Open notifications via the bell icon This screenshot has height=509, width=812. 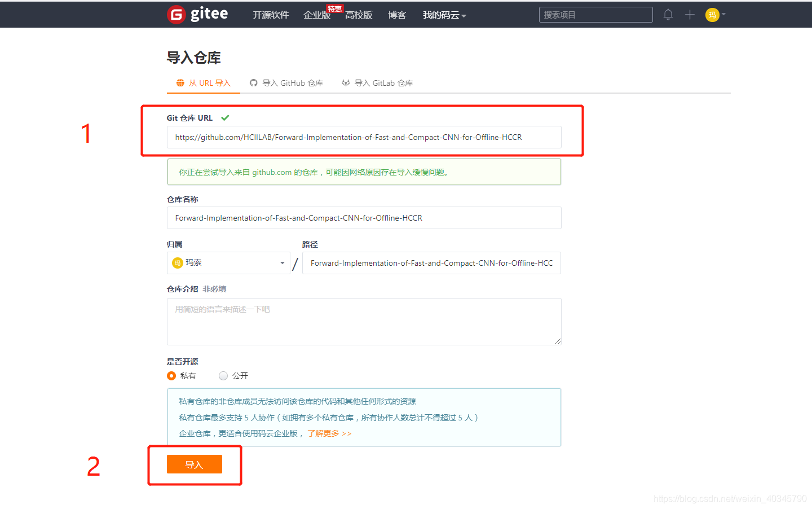click(668, 15)
